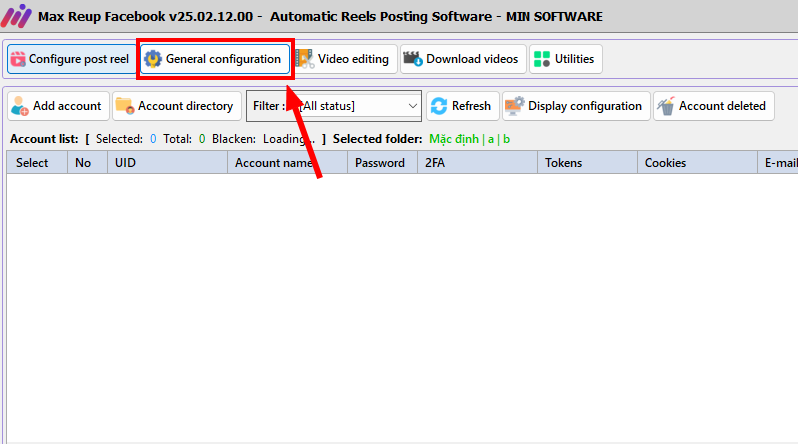Click the Utilities green squares icon
This screenshot has height=444, width=798.
(542, 59)
